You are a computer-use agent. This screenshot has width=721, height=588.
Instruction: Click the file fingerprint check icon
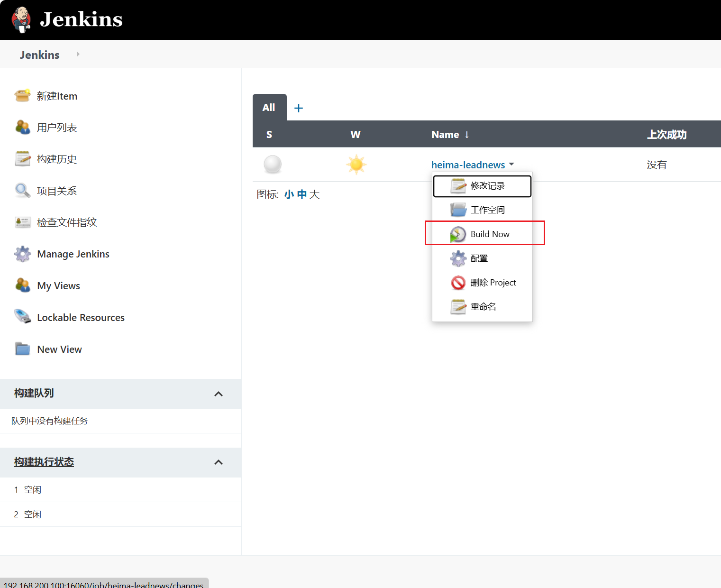(x=23, y=222)
